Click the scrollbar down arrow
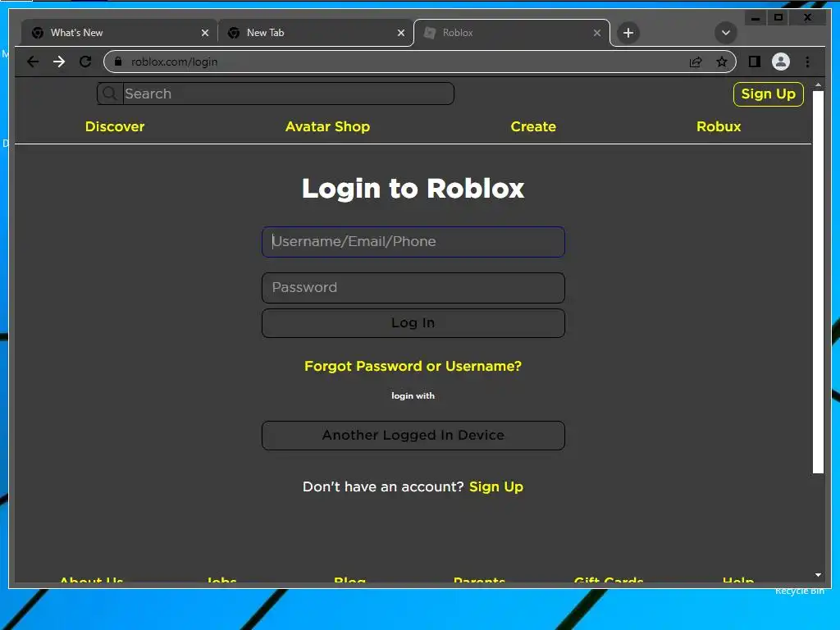 coord(818,575)
